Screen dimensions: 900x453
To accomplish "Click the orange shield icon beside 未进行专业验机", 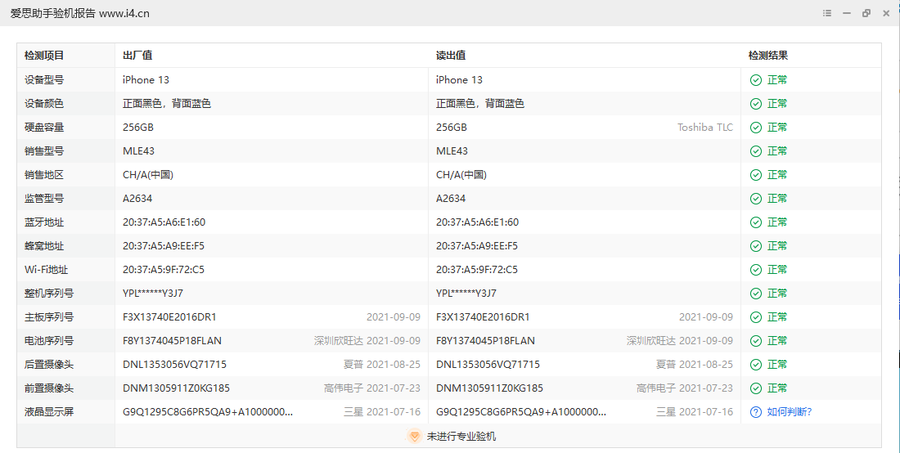I will click(x=414, y=436).
